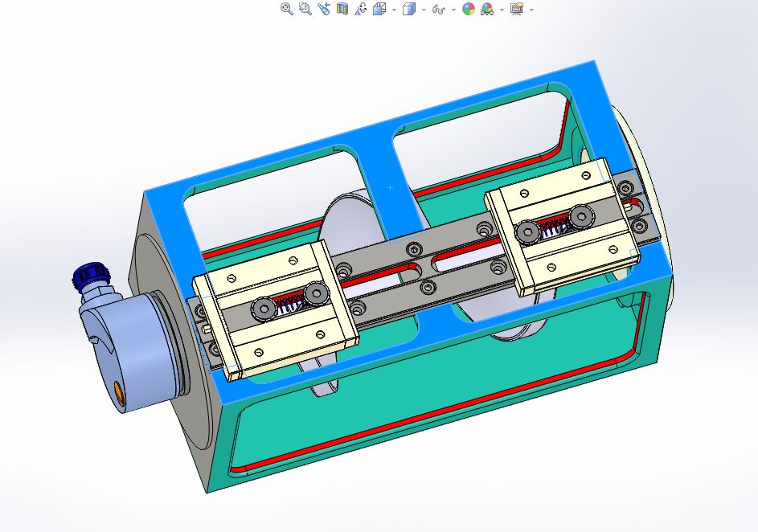Open the View Settings monitor icon
Screen dimensions: 758x532
[516, 9]
